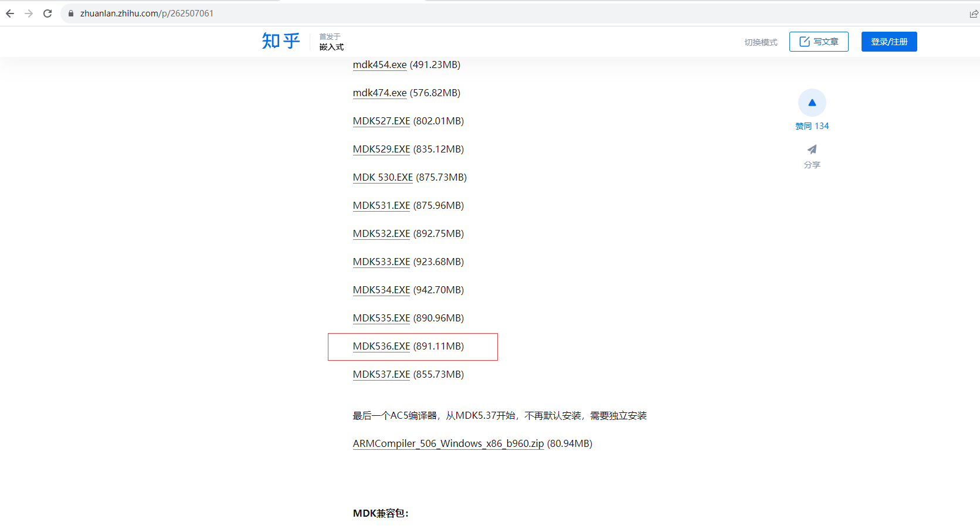
Task: Click the padlock site info icon
Action: point(71,13)
